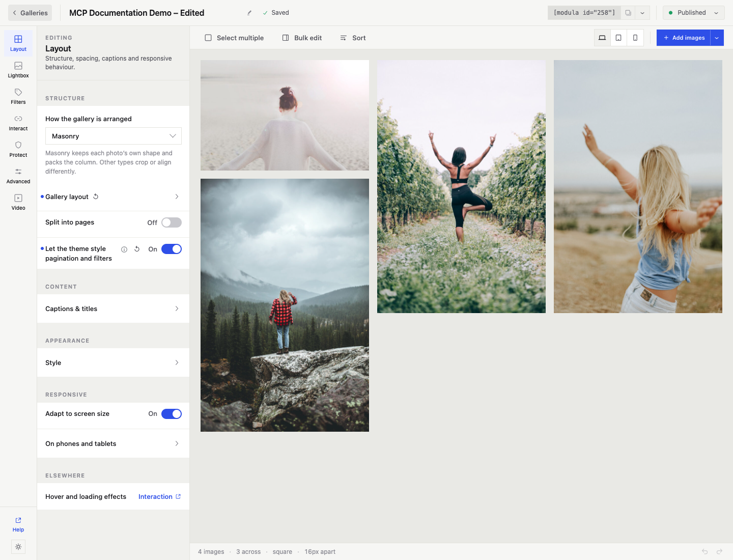Expand Captions & titles settings
733x560 pixels.
click(113, 309)
